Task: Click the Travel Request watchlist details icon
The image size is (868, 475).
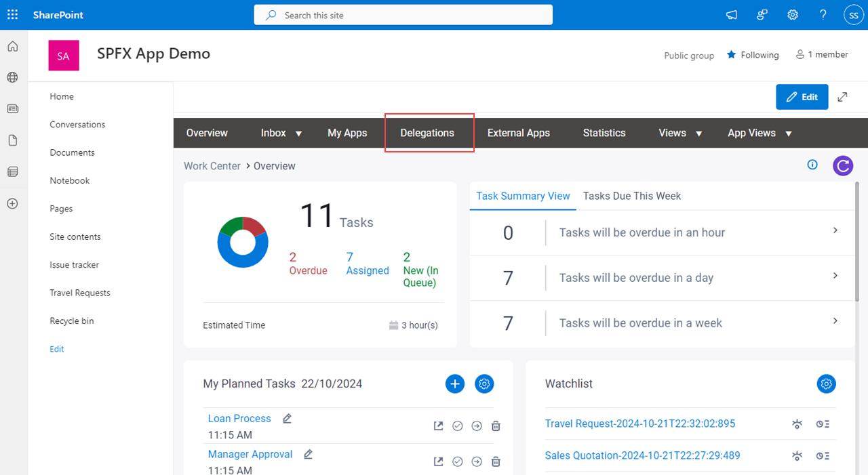Action: point(823,424)
